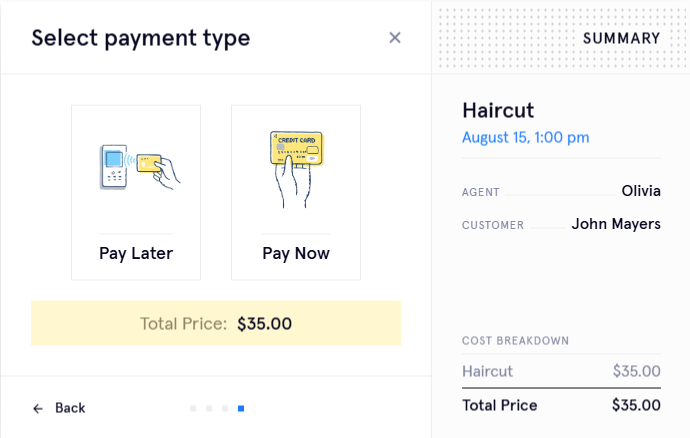Click the Select payment type heading
Image resolution: width=690 pixels, height=438 pixels.
(141, 38)
